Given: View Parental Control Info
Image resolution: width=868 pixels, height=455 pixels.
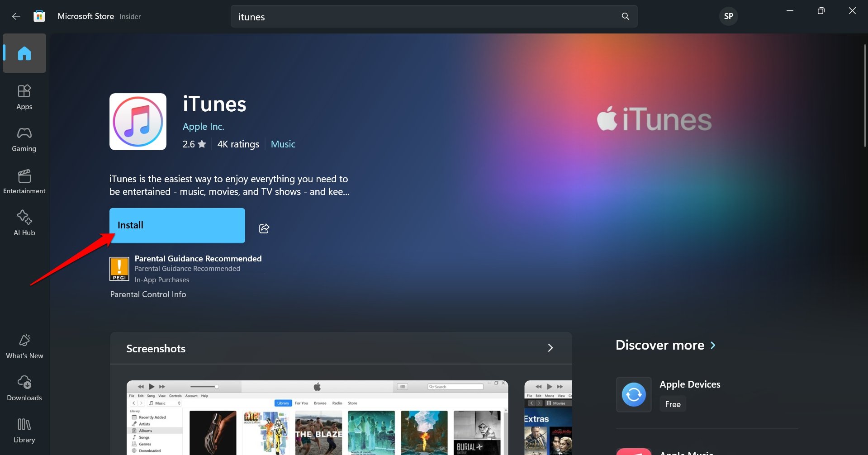Looking at the screenshot, I should (x=148, y=294).
